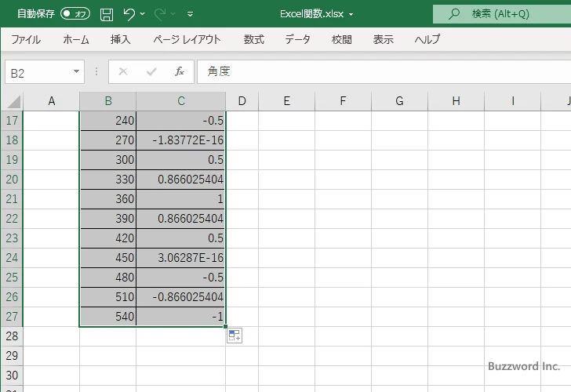Open the Auto Fill Options button
Viewport: 571px width, 392px height.
coord(235,336)
